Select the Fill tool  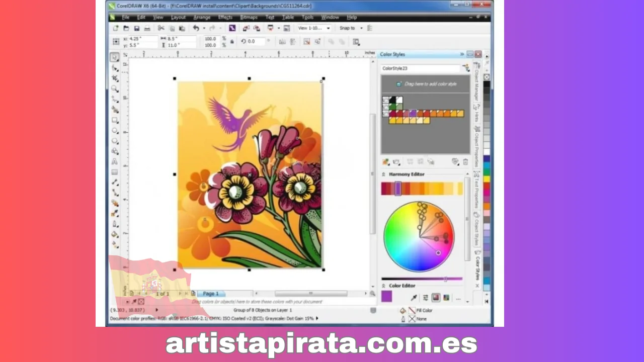click(115, 234)
